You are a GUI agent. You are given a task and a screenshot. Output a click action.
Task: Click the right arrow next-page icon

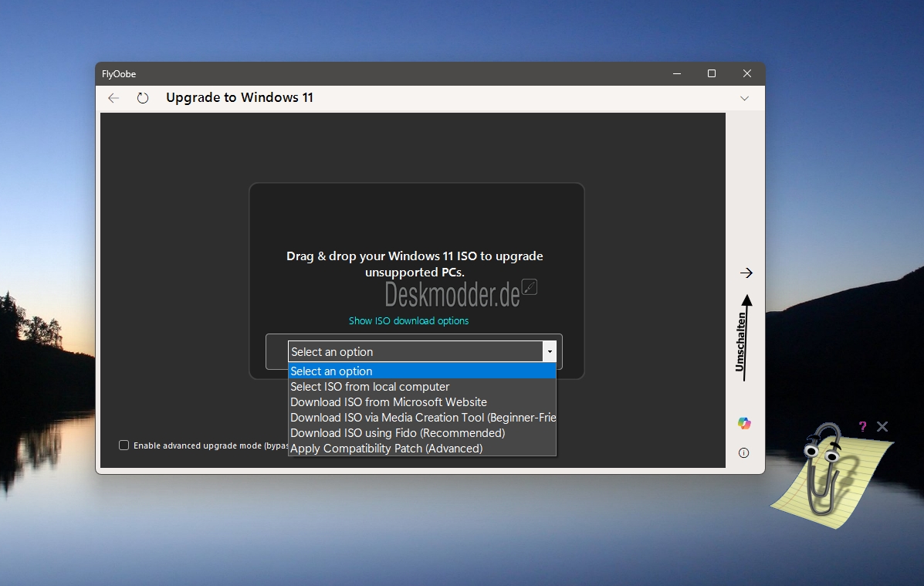pyautogui.click(x=746, y=273)
